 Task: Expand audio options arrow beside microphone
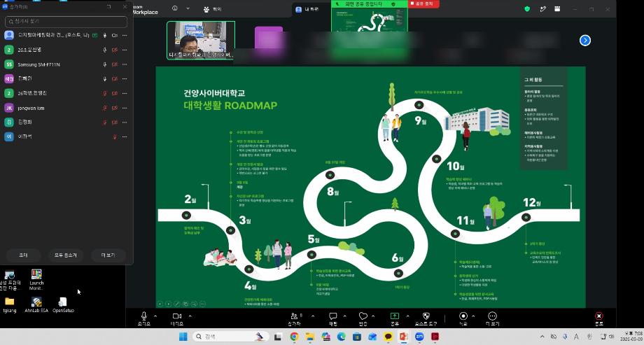[x=155, y=316]
